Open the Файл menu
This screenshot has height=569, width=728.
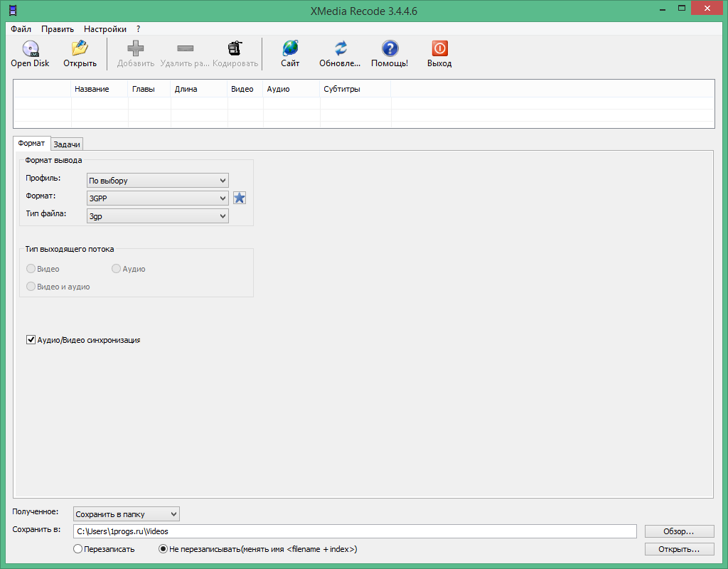click(21, 29)
